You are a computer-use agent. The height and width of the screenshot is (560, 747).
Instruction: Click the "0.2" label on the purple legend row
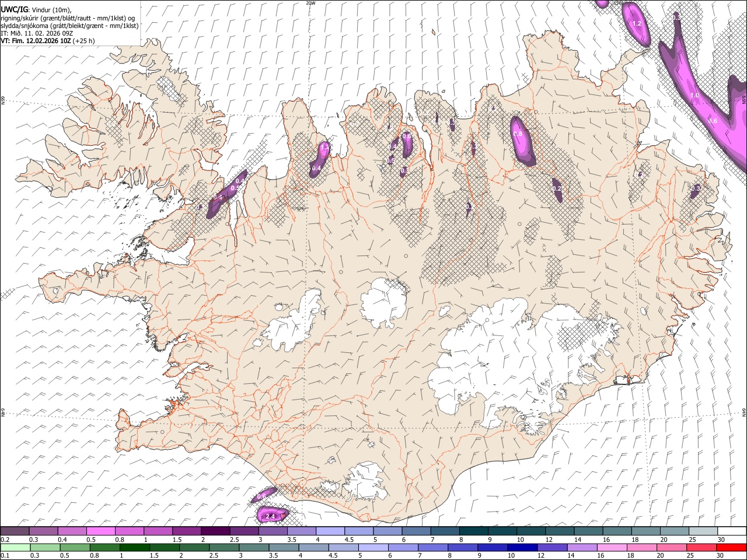(x=4, y=539)
